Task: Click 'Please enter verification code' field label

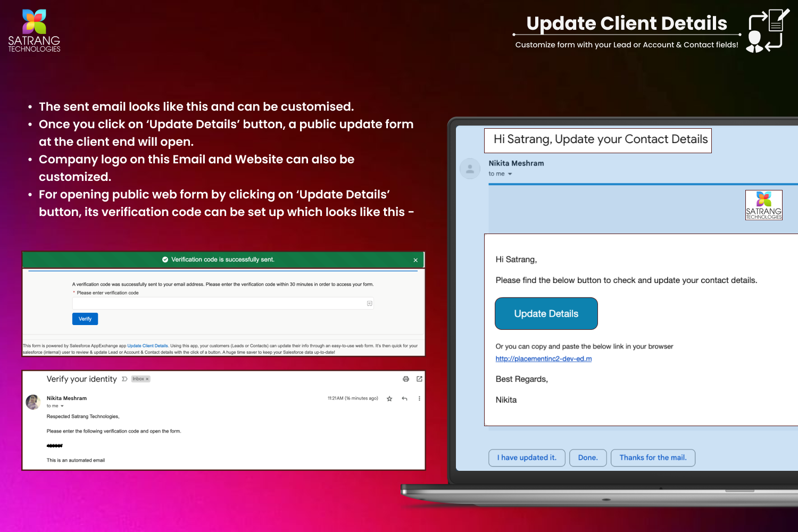Action: [107, 293]
